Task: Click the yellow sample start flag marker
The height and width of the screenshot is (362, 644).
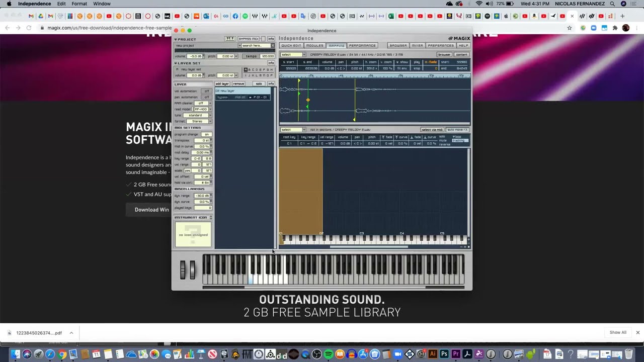Action: coord(299,81)
